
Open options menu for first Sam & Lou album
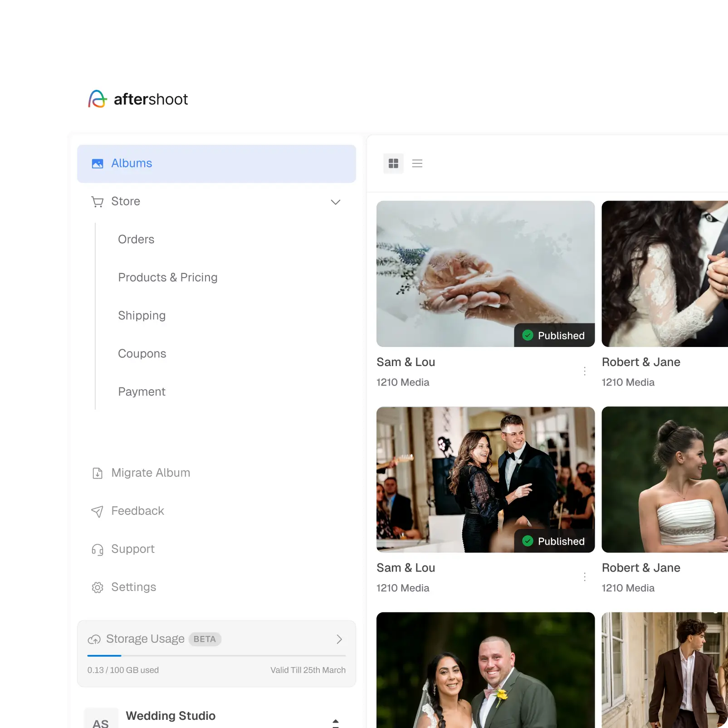pos(585,371)
